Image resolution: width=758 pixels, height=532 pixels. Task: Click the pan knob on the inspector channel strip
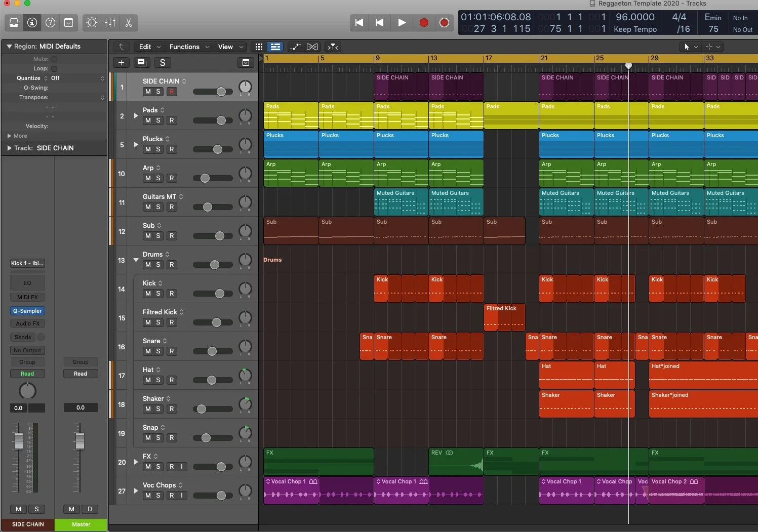pyautogui.click(x=27, y=391)
